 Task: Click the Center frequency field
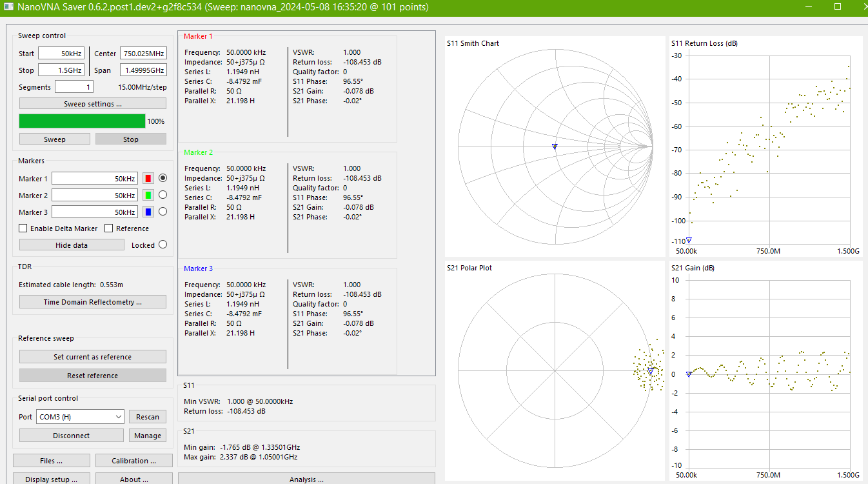143,53
